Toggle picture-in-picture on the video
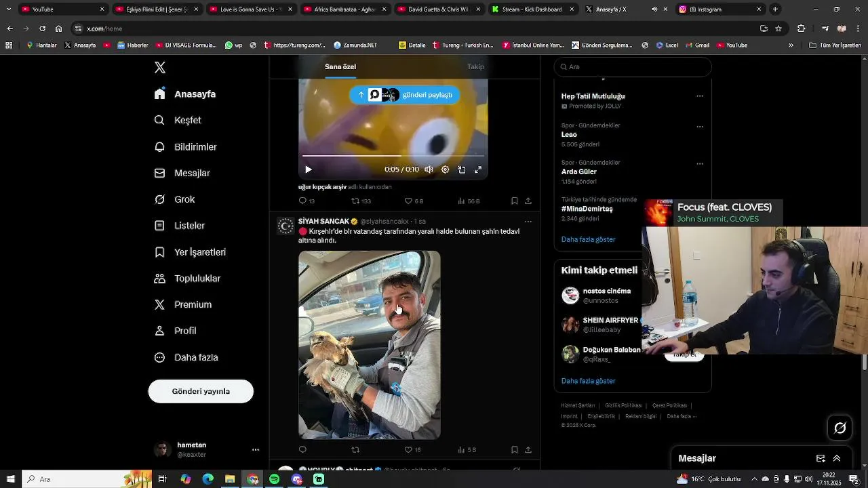Image resolution: width=868 pixels, height=488 pixels. click(461, 169)
